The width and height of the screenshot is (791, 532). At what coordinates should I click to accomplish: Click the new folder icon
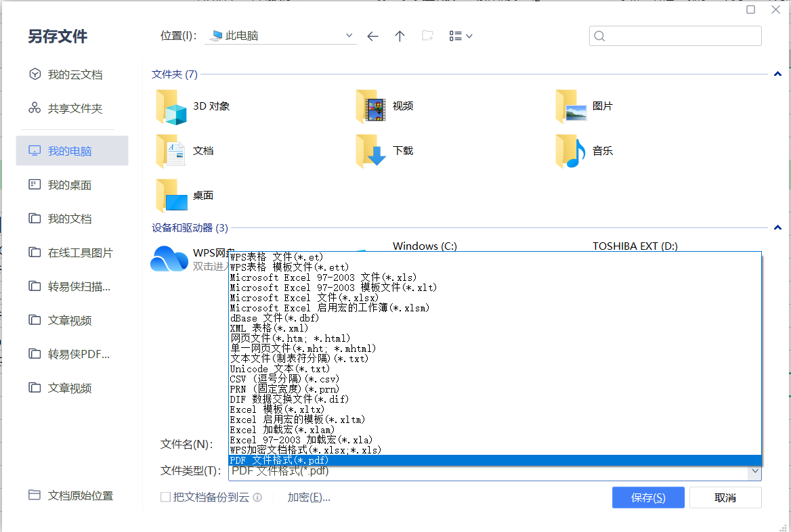[x=427, y=36]
